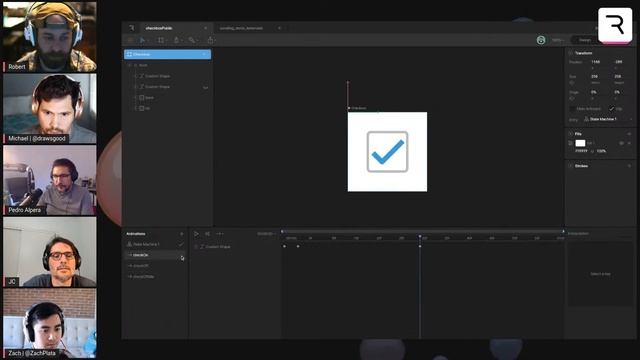The height and width of the screenshot is (360, 640).
Task: Select Custom Shape row in timeline
Action: point(218,247)
